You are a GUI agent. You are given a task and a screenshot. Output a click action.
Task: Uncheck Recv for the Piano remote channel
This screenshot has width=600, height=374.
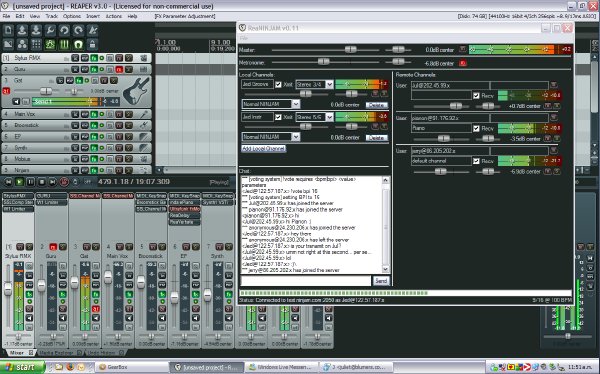tap(476, 129)
